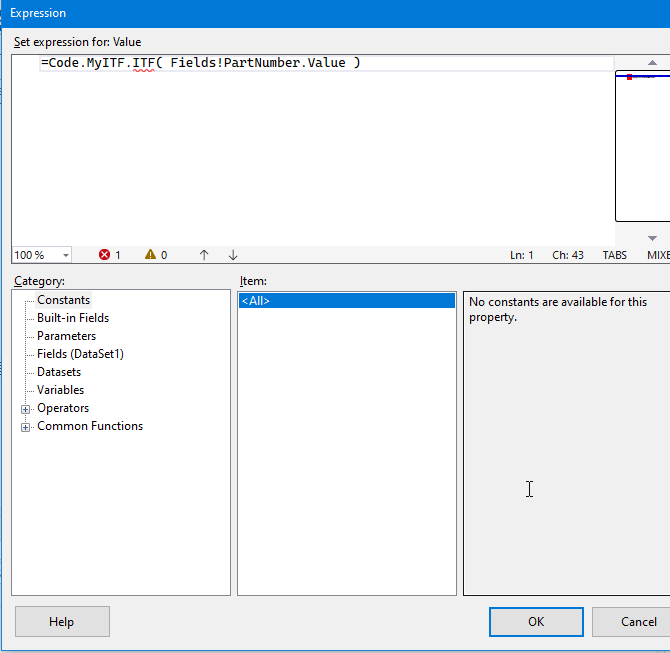Select the Built-in Fields category
This screenshot has width=670, height=653.
point(73,318)
